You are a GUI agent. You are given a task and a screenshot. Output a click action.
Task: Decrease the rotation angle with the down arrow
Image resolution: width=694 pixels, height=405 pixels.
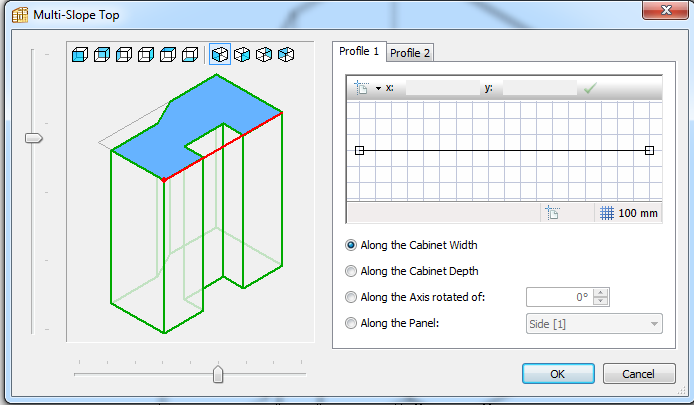601,301
